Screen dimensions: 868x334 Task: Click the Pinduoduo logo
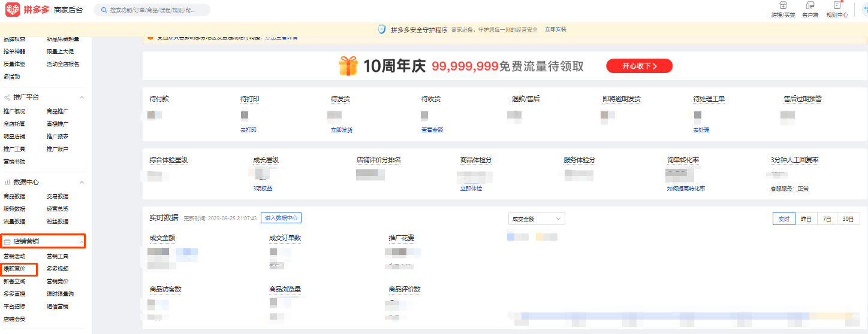tap(13, 10)
